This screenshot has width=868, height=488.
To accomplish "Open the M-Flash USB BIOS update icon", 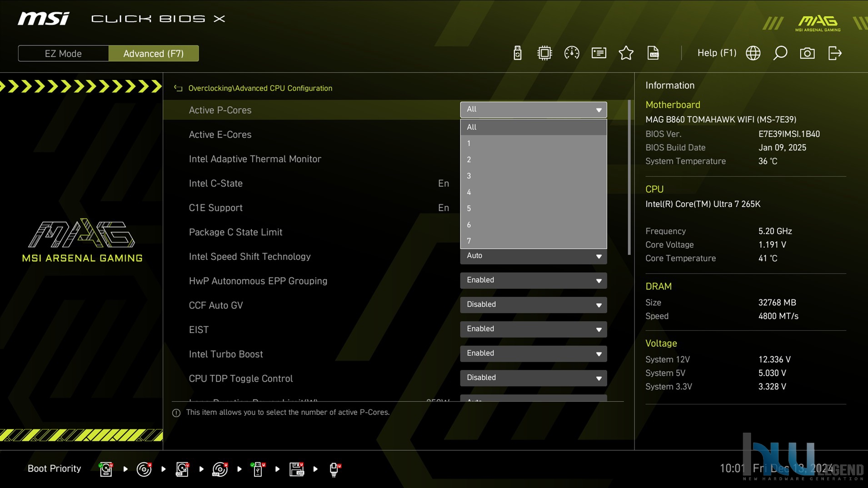I will (517, 53).
